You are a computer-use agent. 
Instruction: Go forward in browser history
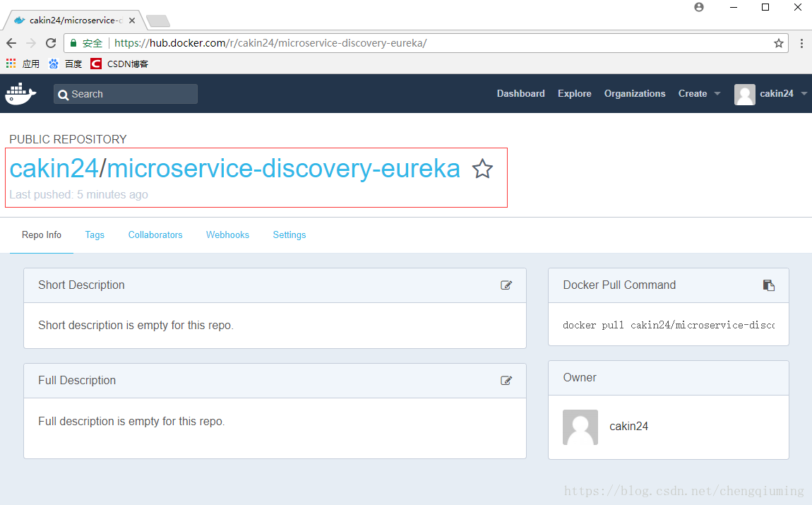[x=31, y=43]
